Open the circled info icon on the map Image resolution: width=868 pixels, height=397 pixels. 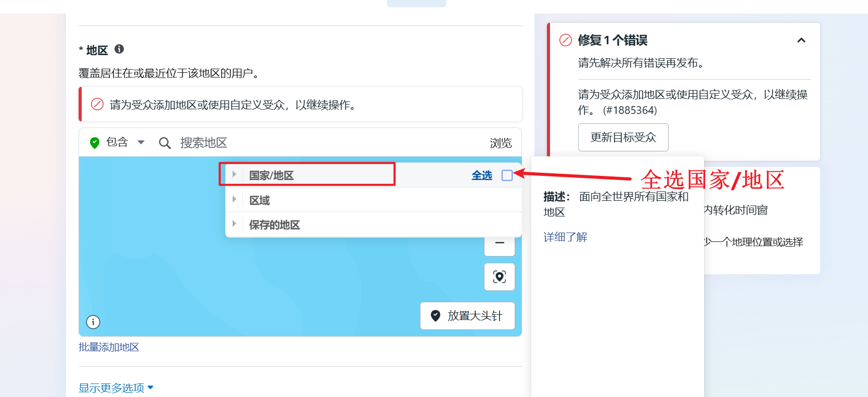pos(93,322)
